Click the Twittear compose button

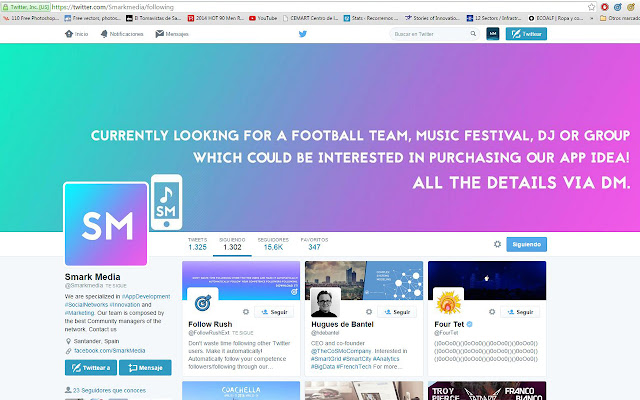(x=526, y=34)
